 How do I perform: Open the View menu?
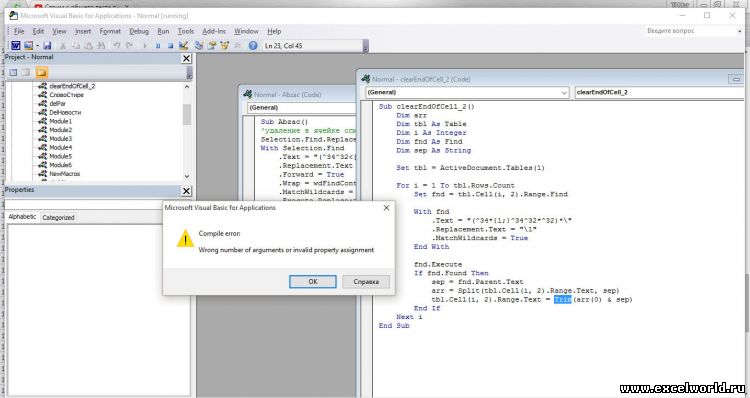(59, 31)
